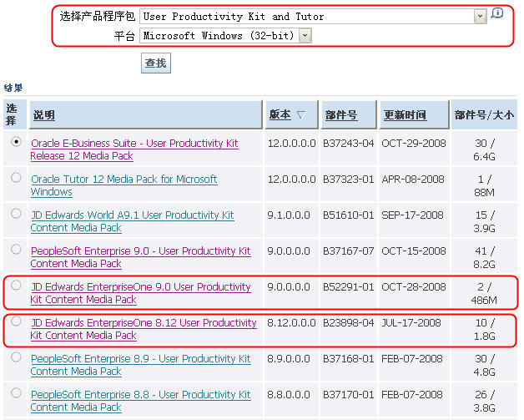Click version cell 8.12.0.0.0
This screenshot has height=420, width=524.
291,323
